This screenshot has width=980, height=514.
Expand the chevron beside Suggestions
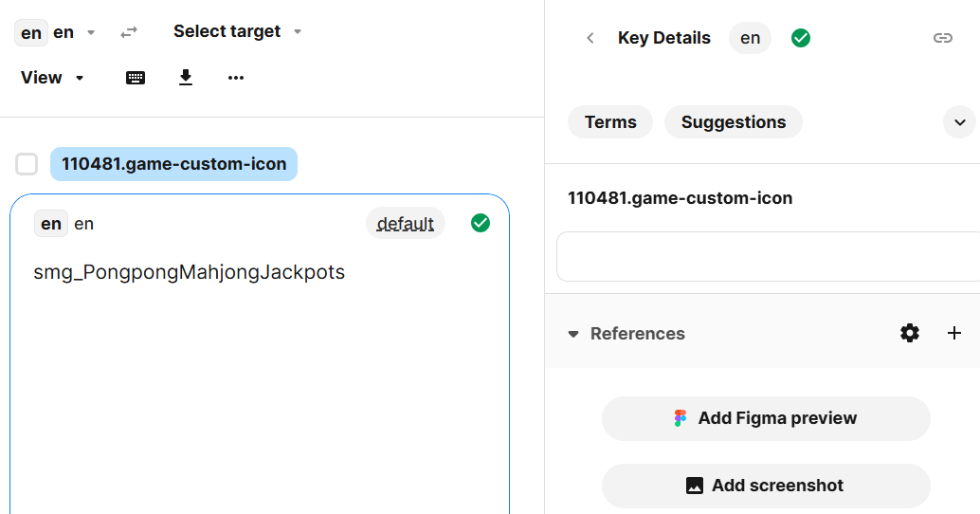(x=959, y=122)
